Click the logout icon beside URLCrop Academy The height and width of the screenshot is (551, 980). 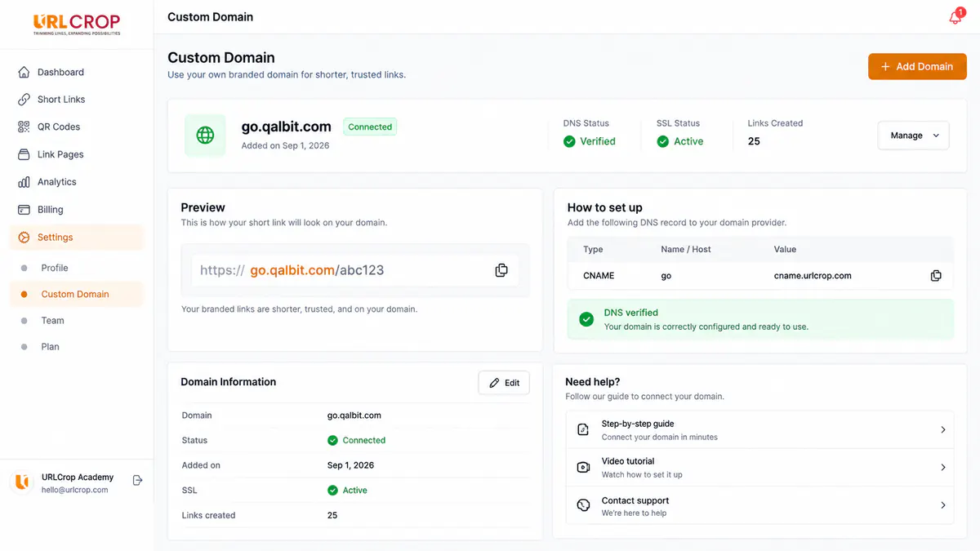point(137,481)
